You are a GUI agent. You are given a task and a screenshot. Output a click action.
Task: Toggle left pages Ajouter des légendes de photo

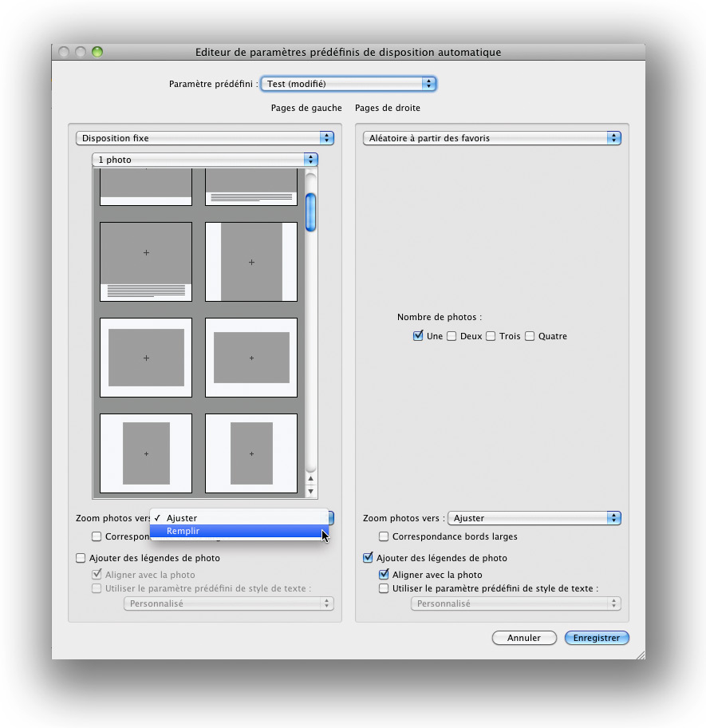click(81, 558)
